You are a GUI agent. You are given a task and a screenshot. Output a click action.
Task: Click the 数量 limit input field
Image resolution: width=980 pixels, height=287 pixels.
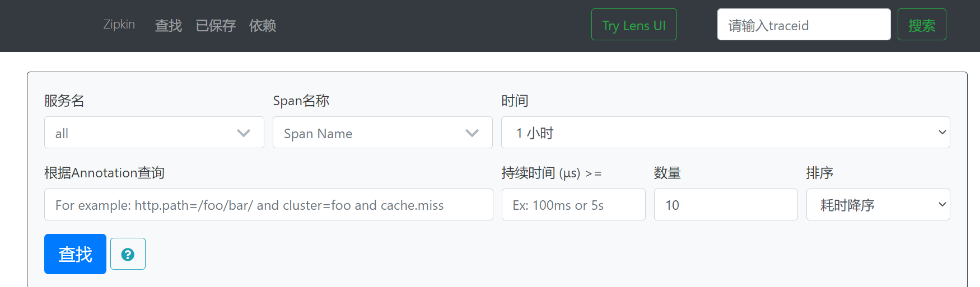point(726,205)
